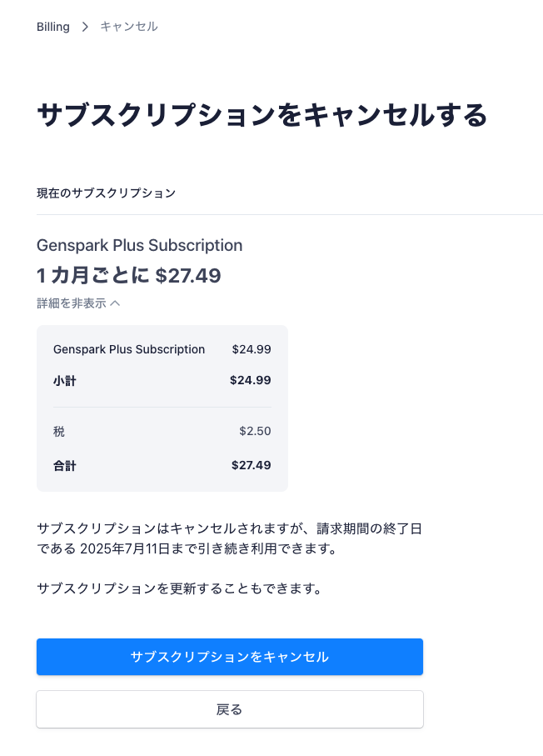This screenshot has width=543, height=756.
Task: Click the $27.49 total in details box
Action: 251,465
